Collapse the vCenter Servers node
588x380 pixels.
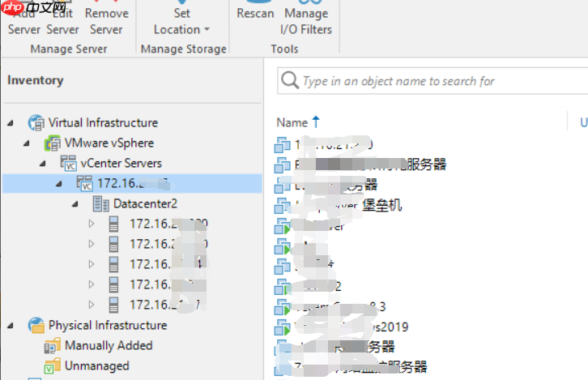(x=43, y=164)
